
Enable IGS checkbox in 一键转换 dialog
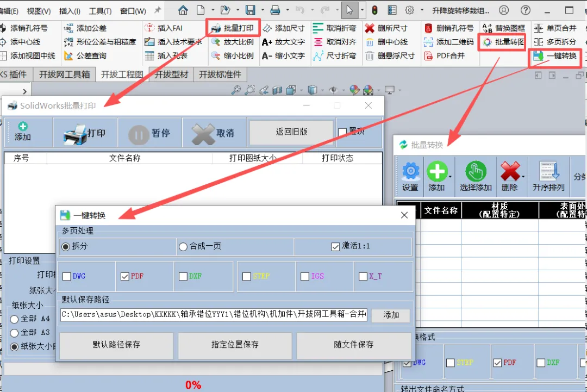[x=305, y=276]
